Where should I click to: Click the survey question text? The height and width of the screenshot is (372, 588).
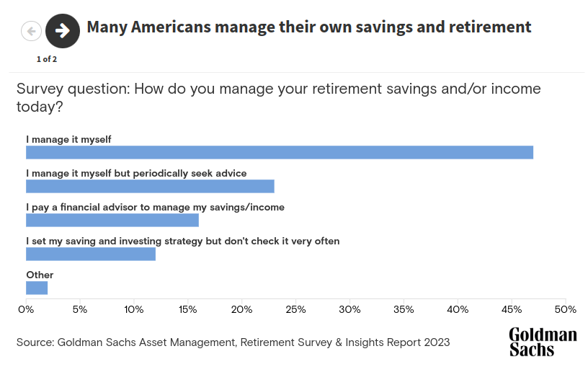279,97
